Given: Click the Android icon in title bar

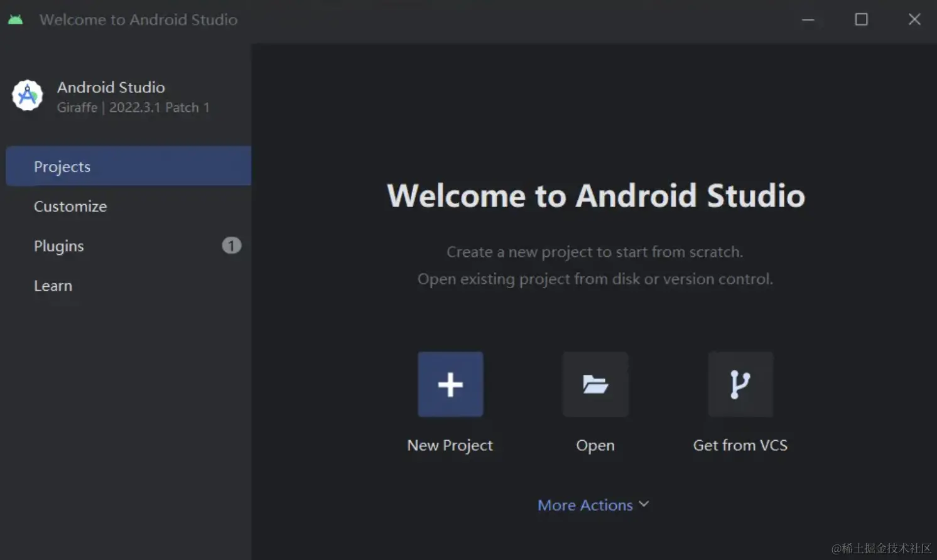Looking at the screenshot, I should point(16,19).
